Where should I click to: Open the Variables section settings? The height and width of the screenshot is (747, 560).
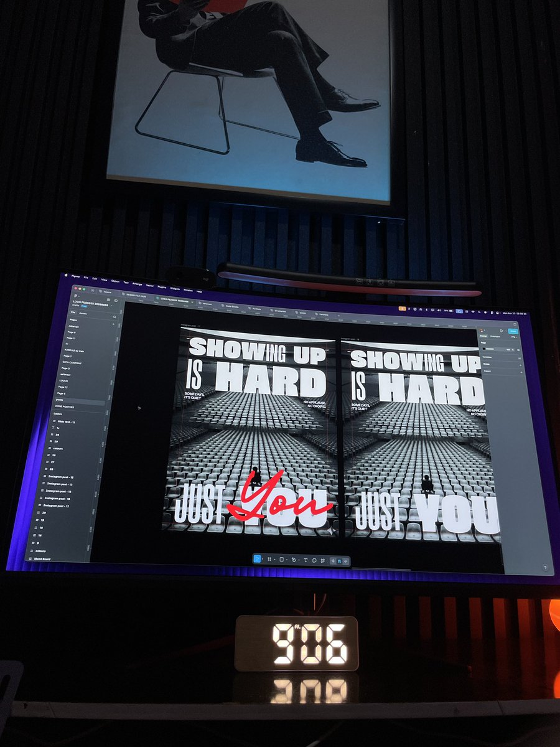click(x=520, y=358)
